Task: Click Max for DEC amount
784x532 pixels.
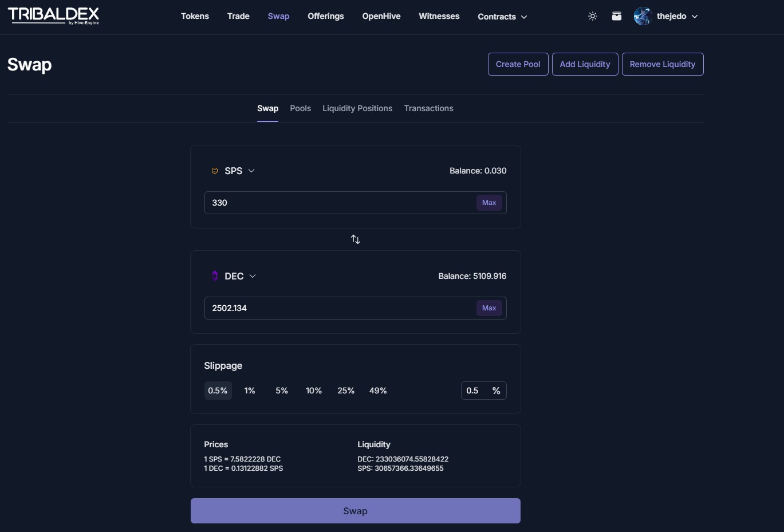Action: coord(489,308)
